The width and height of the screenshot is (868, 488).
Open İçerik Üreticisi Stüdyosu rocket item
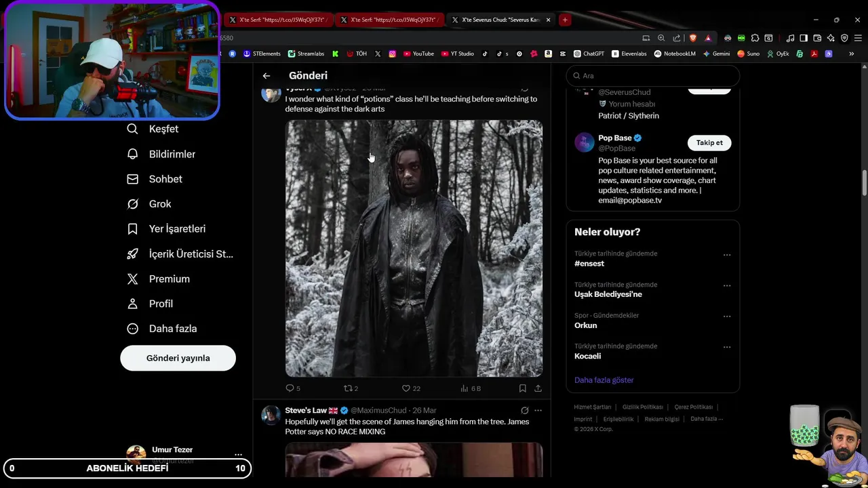coord(180,254)
